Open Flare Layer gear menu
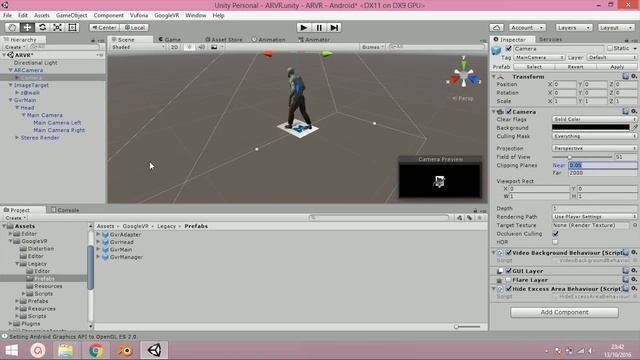This screenshot has height=360, width=640. pos(633,280)
